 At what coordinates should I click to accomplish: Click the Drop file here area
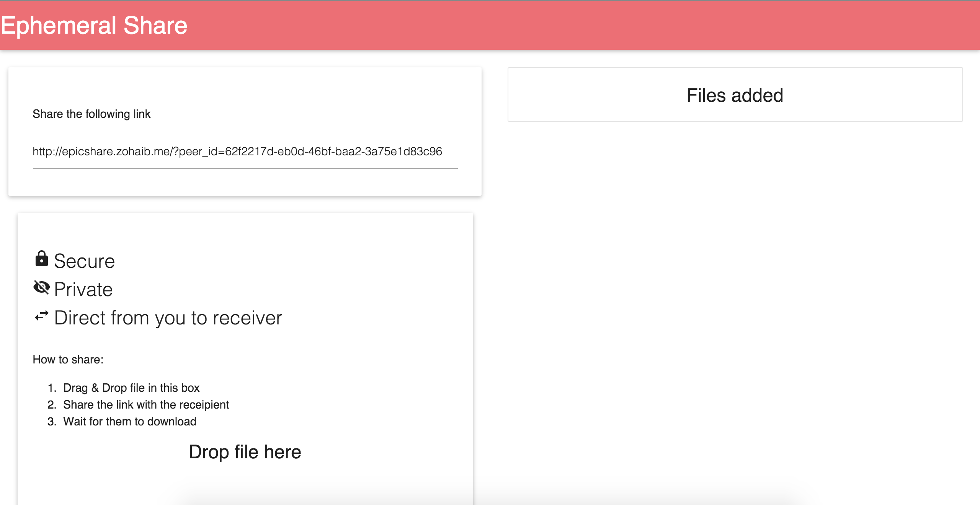(x=245, y=452)
